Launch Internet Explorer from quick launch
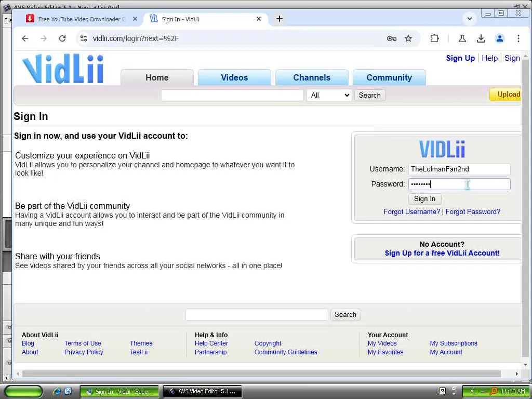The width and height of the screenshot is (532, 399). [x=57, y=391]
